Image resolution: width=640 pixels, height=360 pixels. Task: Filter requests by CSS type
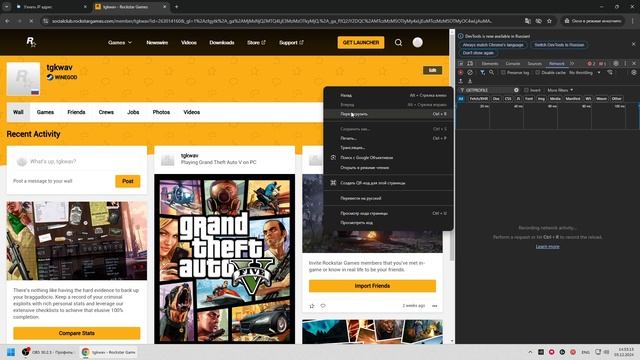(x=508, y=99)
